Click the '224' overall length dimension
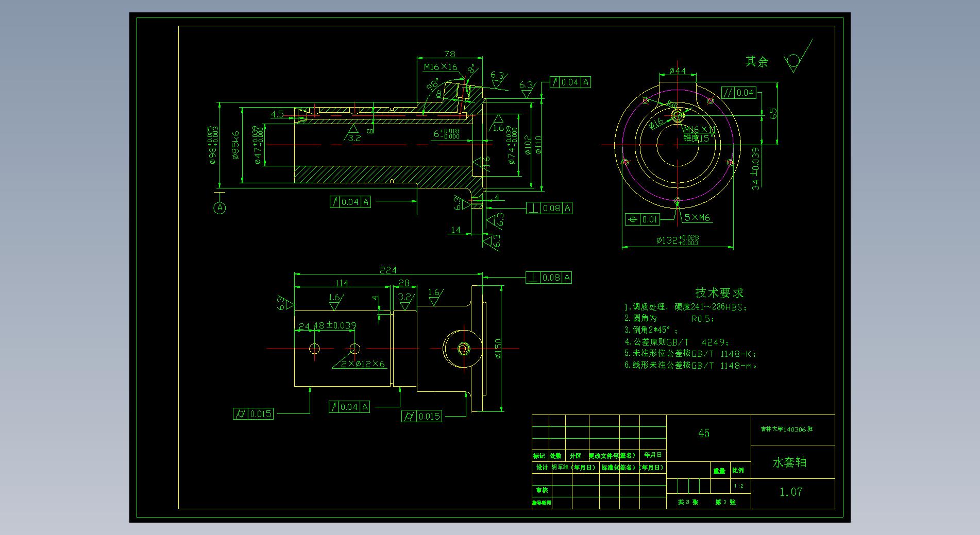 point(388,270)
